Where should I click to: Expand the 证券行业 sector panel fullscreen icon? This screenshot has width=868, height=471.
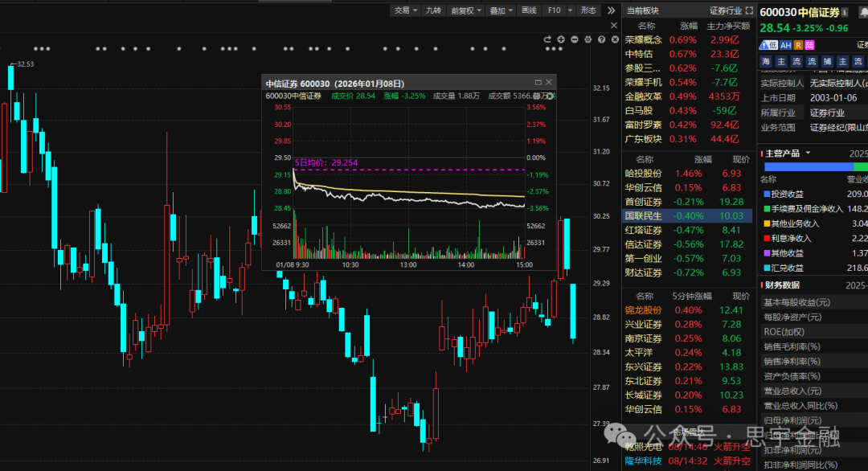point(749,10)
